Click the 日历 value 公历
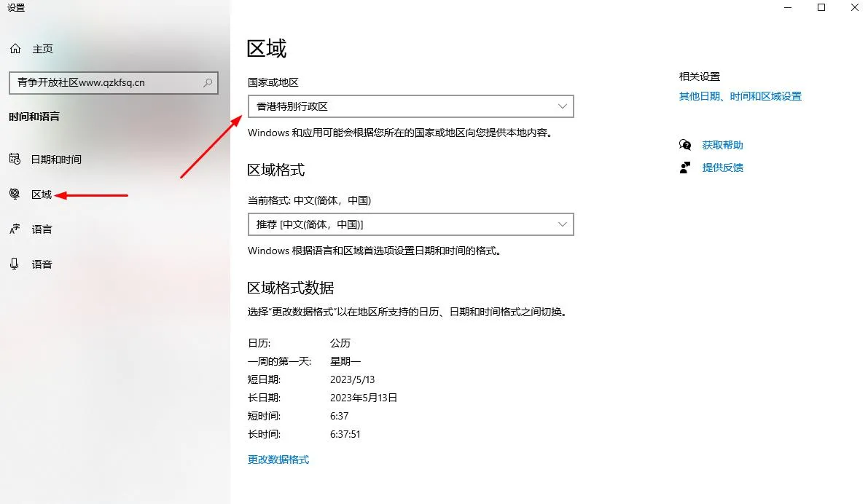868x504 pixels. [340, 343]
